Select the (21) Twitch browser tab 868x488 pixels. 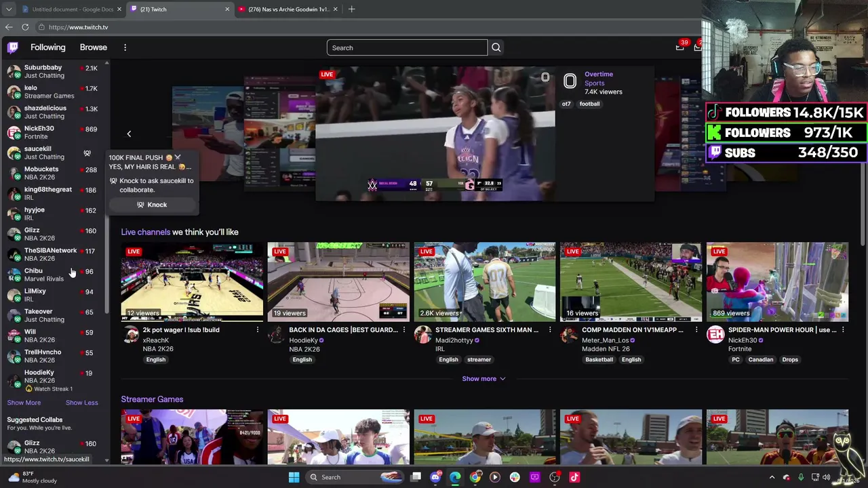[180, 9]
